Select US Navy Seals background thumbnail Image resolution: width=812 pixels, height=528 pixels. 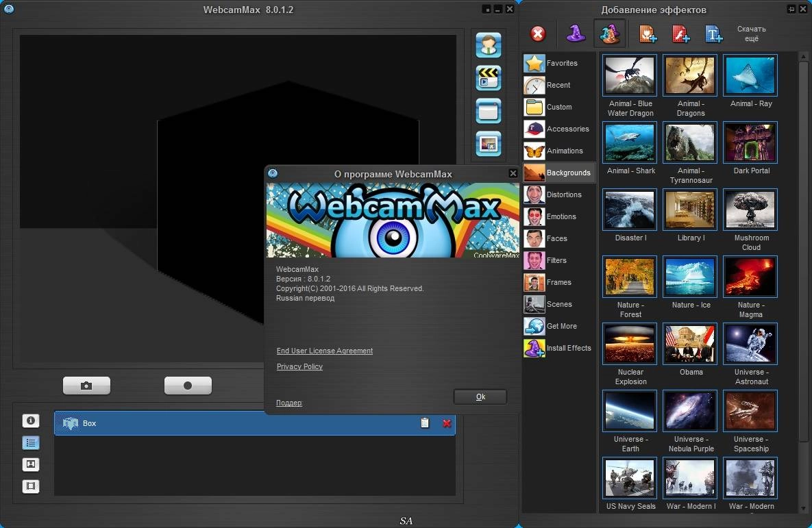coord(630,478)
